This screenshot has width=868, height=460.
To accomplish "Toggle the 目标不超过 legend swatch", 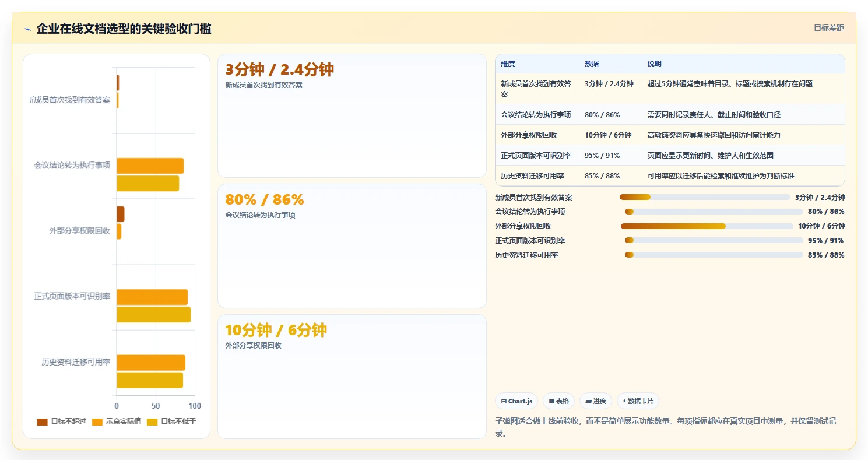I will (42, 422).
